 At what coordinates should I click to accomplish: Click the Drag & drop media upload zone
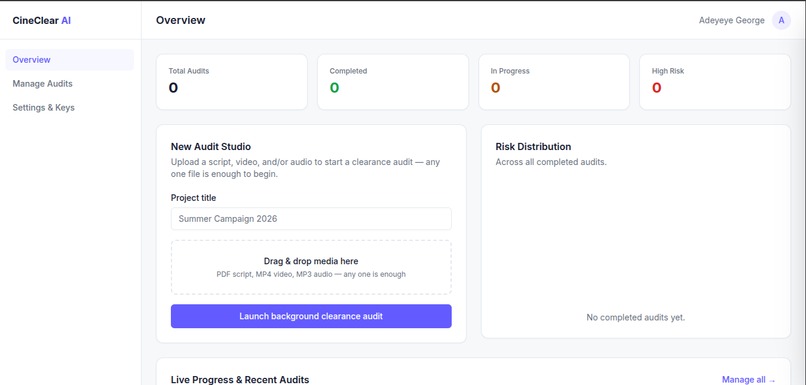pyautogui.click(x=311, y=267)
